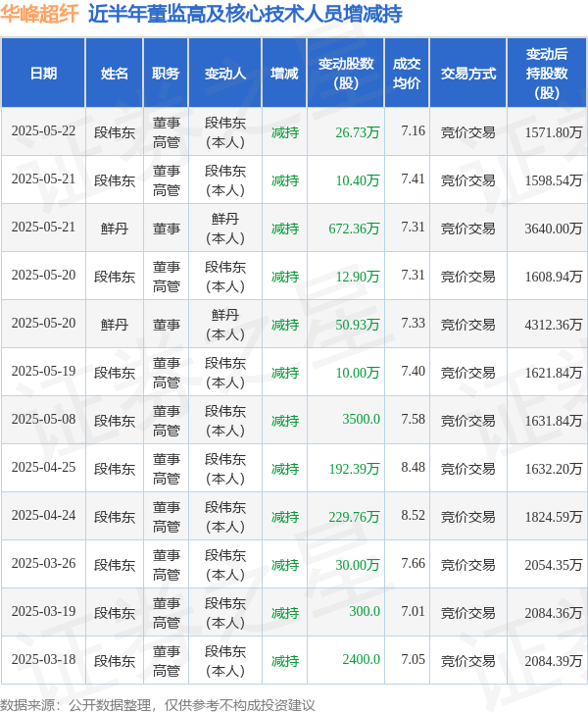Select the value 10.40万
Viewport: 588px width, 714px height.
pos(358,180)
